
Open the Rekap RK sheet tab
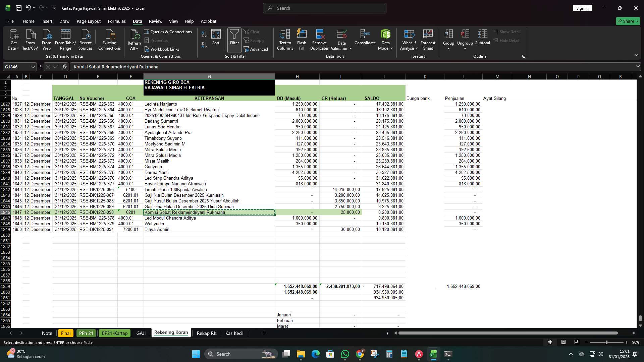(206, 333)
